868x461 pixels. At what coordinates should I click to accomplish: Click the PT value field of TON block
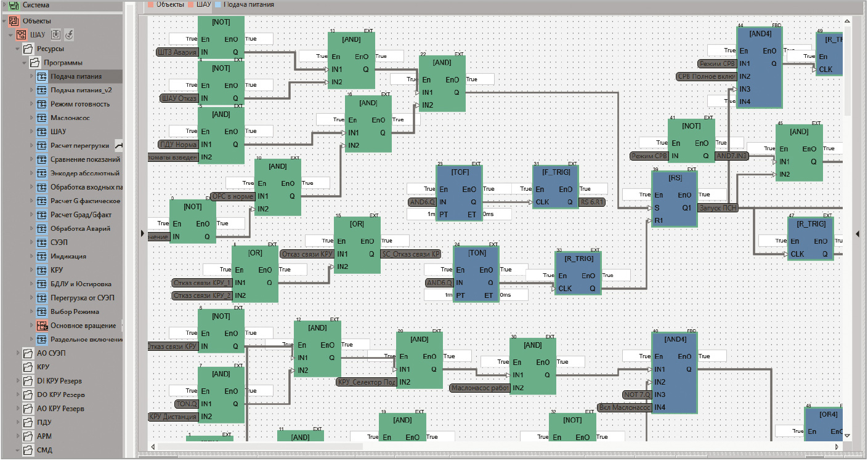pos(439,295)
